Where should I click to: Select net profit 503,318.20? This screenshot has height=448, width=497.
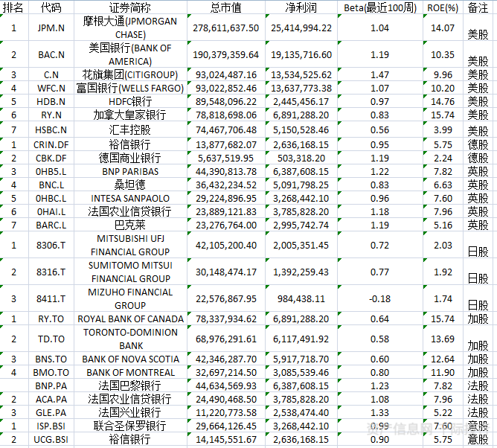[x=301, y=158]
